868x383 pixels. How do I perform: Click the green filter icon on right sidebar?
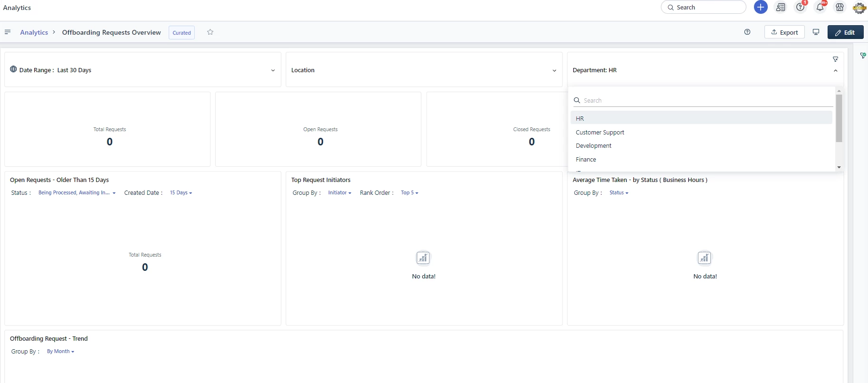pos(863,56)
